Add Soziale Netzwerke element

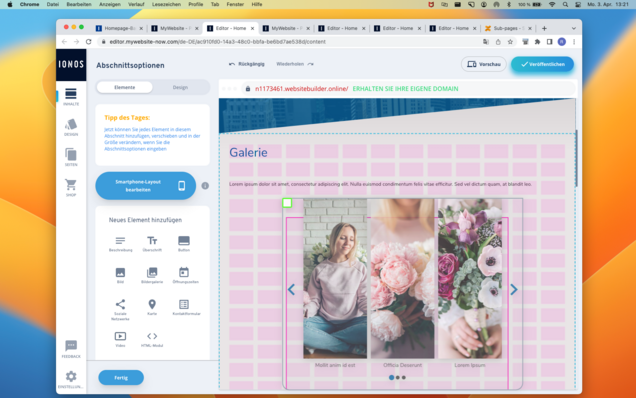[120, 310]
